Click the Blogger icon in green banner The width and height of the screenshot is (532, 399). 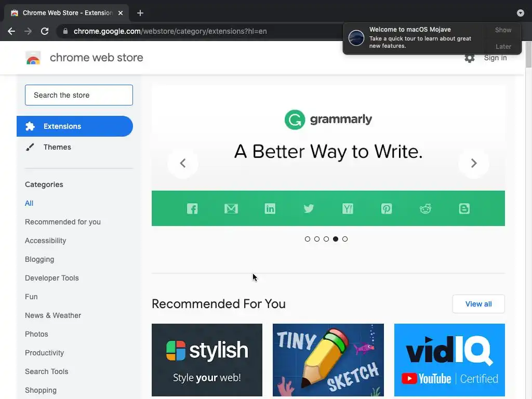(464, 208)
